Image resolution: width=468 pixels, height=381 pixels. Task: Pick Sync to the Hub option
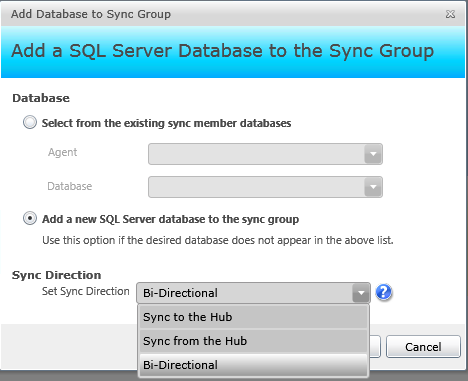(x=253, y=317)
